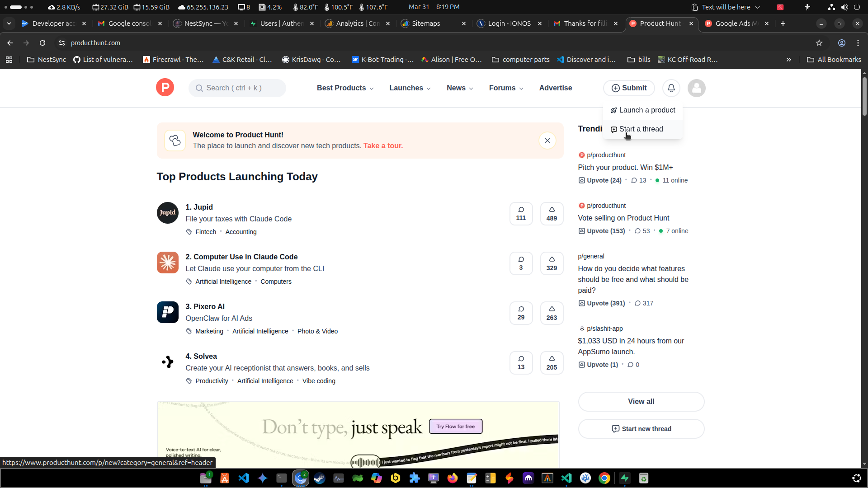Reload the page using the refresh icon
This screenshot has height=488, width=868.
pos(42,43)
